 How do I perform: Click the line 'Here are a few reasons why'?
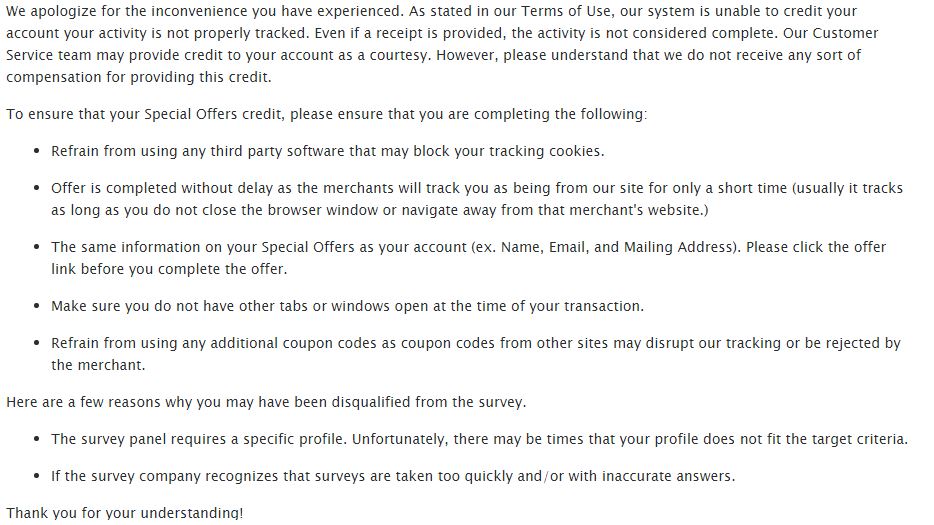click(266, 402)
